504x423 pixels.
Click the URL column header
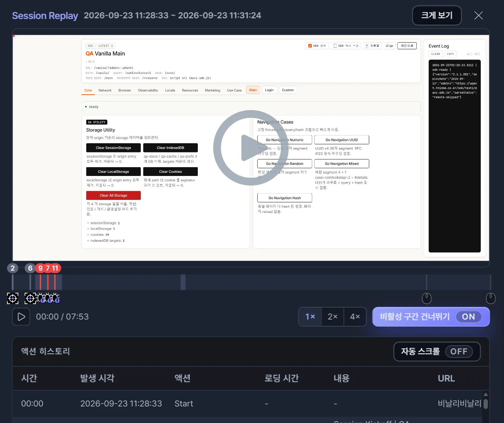tap(446, 378)
